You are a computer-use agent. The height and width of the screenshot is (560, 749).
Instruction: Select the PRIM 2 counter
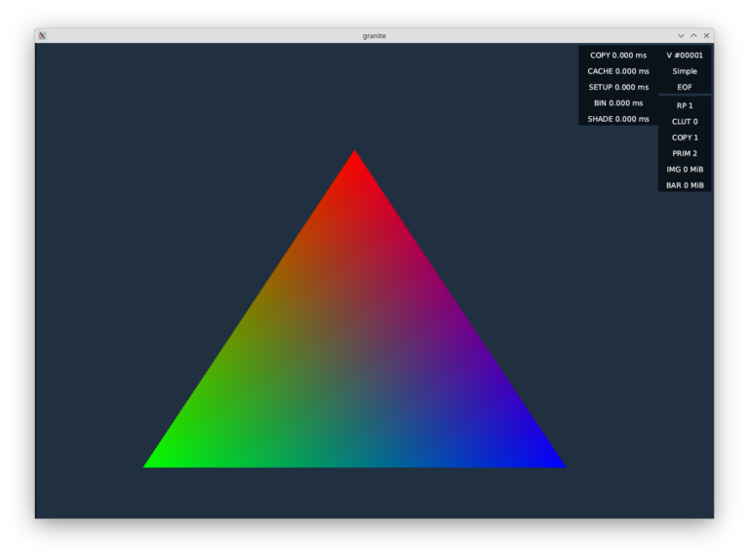(685, 153)
